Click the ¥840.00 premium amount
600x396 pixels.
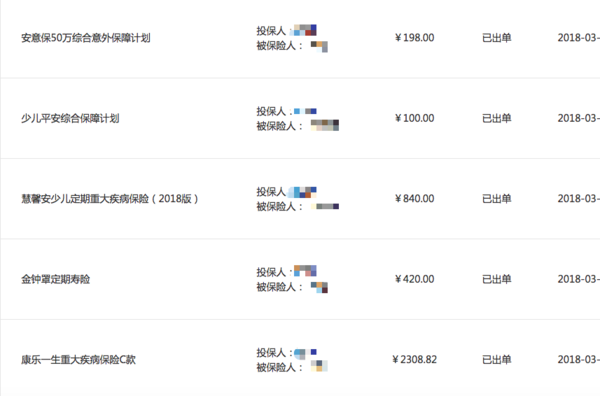tap(415, 198)
